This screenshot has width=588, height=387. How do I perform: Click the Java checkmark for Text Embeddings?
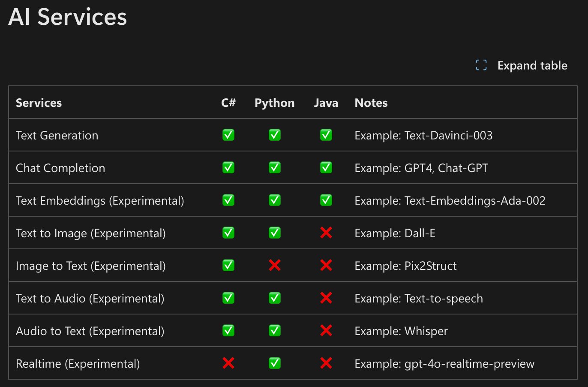326,200
